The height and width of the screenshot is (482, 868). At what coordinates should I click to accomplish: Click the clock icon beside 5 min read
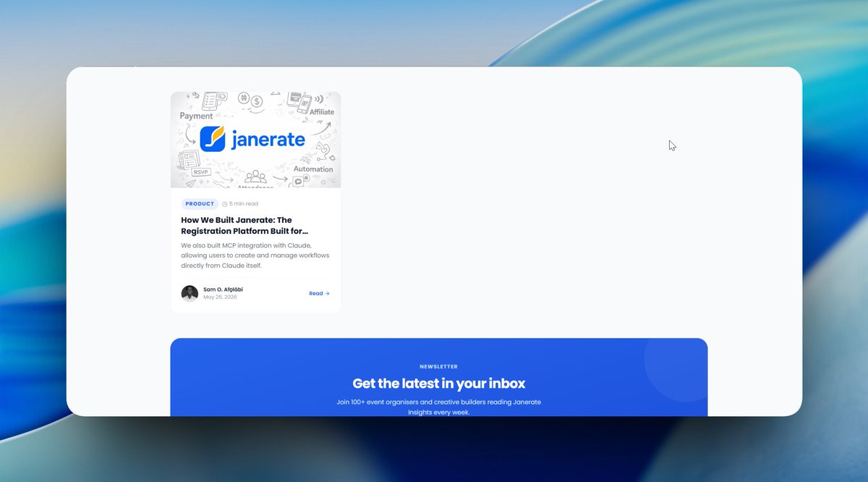coord(225,204)
